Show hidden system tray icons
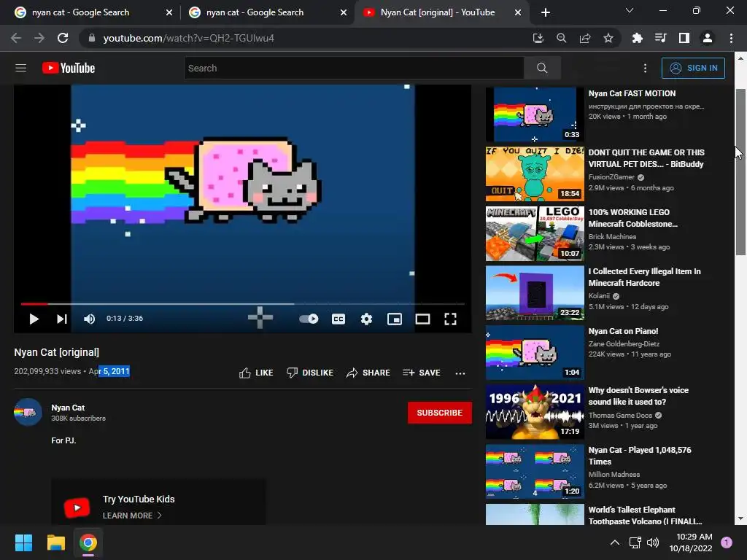This screenshot has height=560, width=747. [615, 542]
